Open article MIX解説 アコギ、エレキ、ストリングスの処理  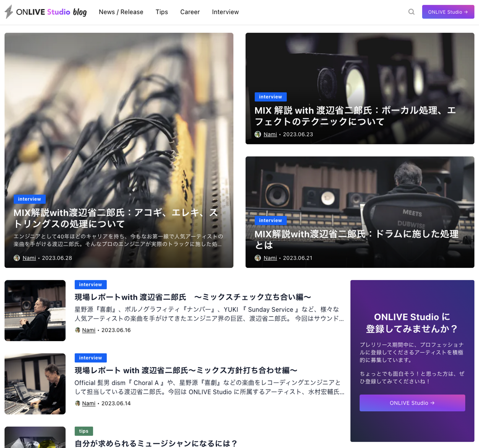116,218
